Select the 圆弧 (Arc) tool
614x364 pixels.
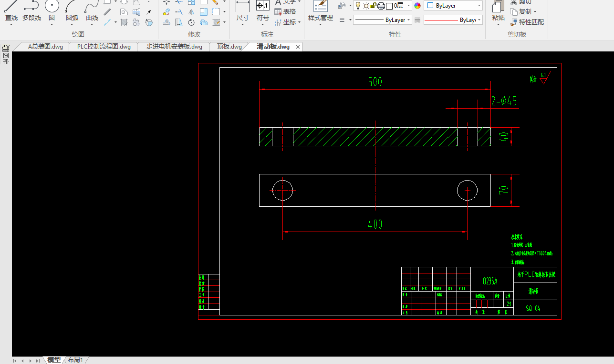pyautogui.click(x=72, y=10)
